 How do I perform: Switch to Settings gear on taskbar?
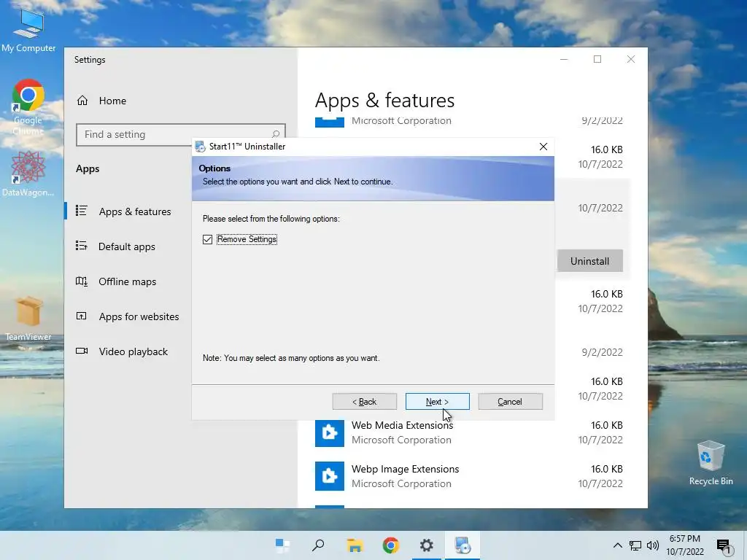426,545
